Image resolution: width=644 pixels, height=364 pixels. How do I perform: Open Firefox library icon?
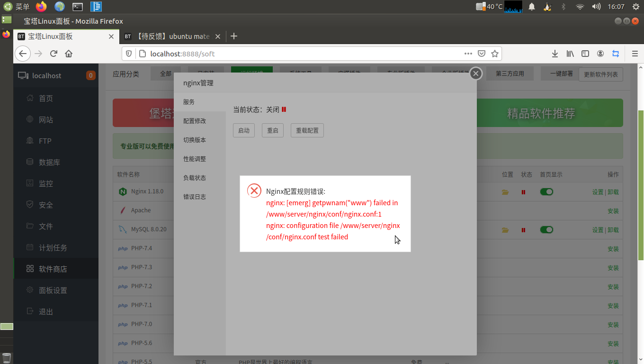tap(570, 54)
